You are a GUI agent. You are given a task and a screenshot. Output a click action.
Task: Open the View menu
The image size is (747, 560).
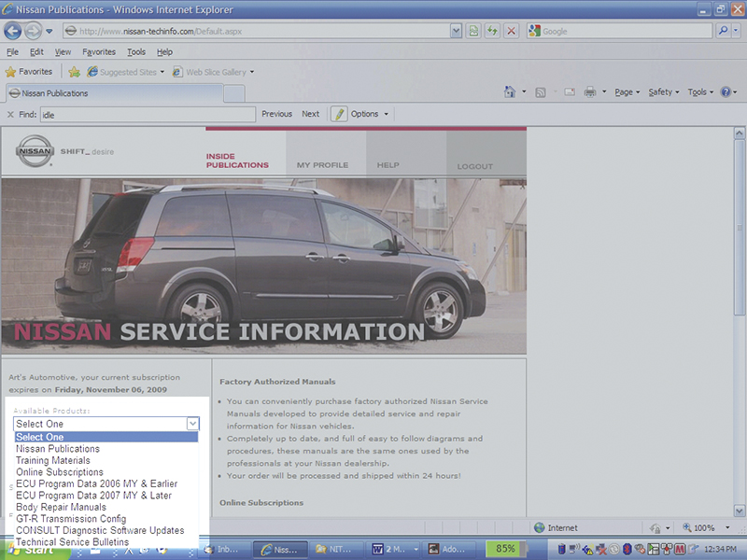[63, 52]
